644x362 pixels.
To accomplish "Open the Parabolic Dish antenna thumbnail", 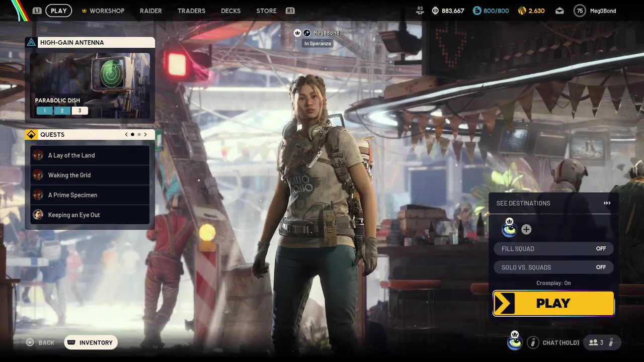I will [x=90, y=85].
